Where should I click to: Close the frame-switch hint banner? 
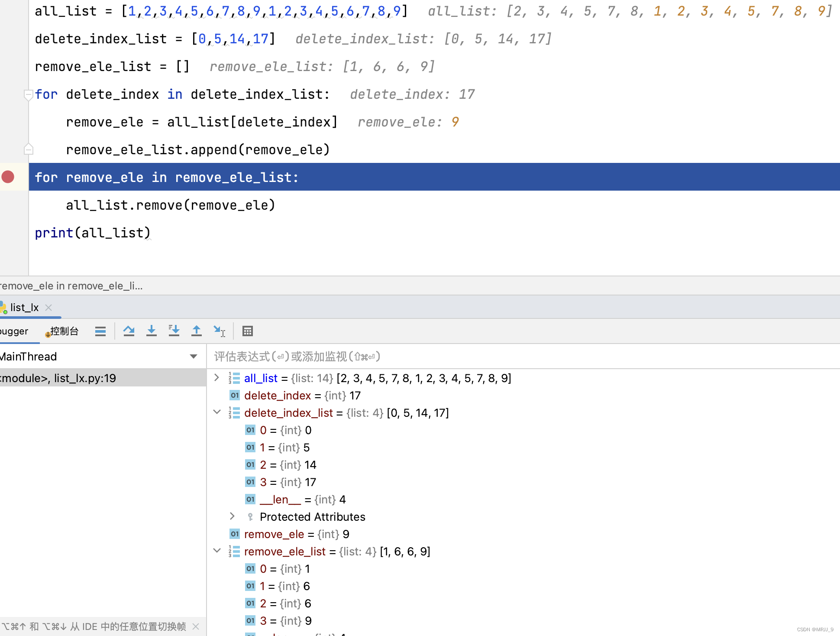[196, 626]
